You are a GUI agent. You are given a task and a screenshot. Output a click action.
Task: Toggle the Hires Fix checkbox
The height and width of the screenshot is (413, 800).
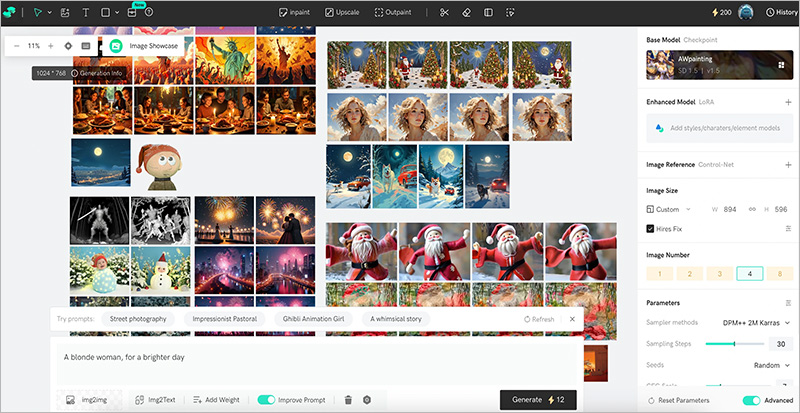650,229
